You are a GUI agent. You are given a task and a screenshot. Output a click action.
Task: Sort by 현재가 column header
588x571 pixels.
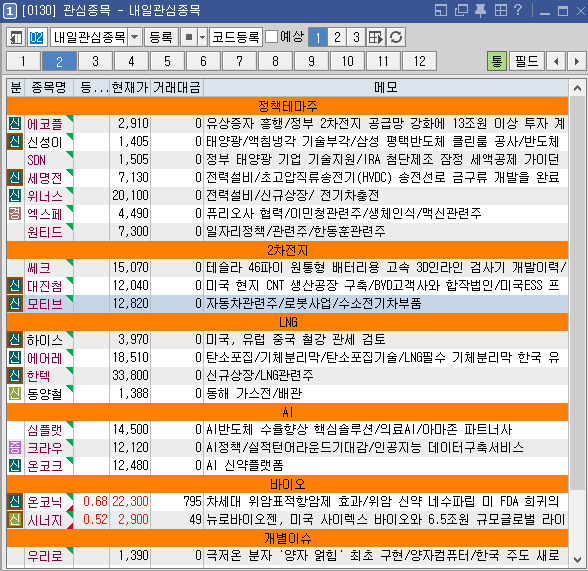[x=130, y=88]
